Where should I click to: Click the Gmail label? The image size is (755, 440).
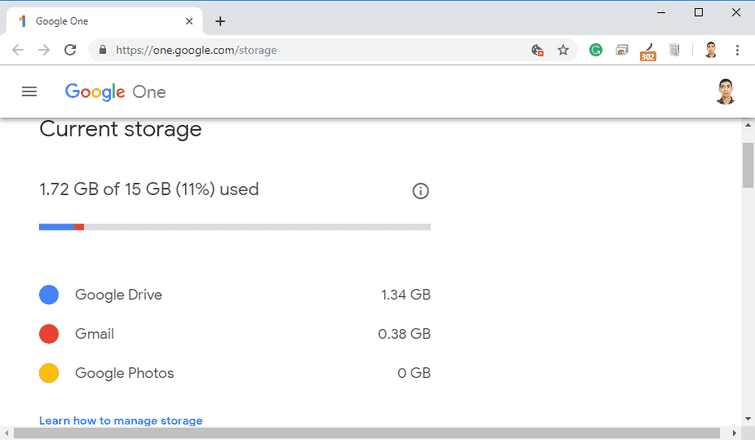(94, 334)
